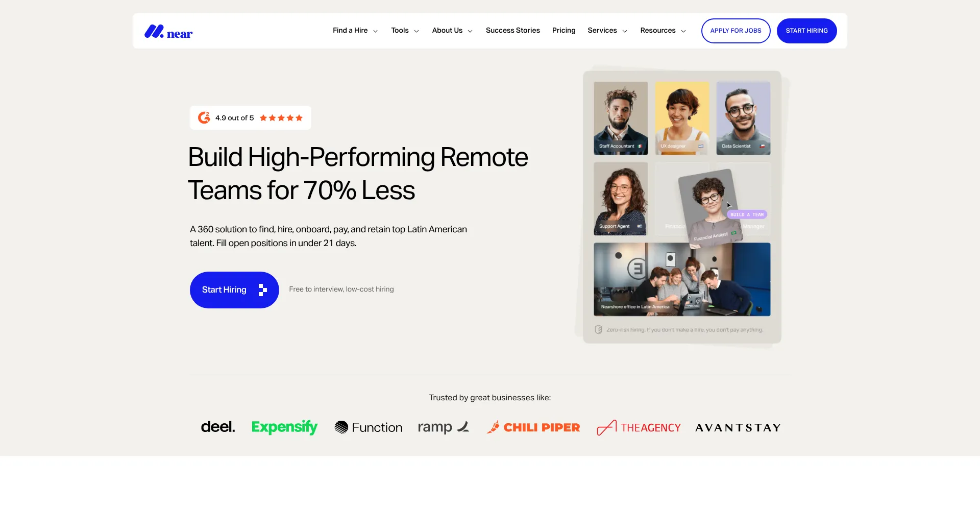
Task: Click the Chili Piper logo
Action: pos(533,427)
